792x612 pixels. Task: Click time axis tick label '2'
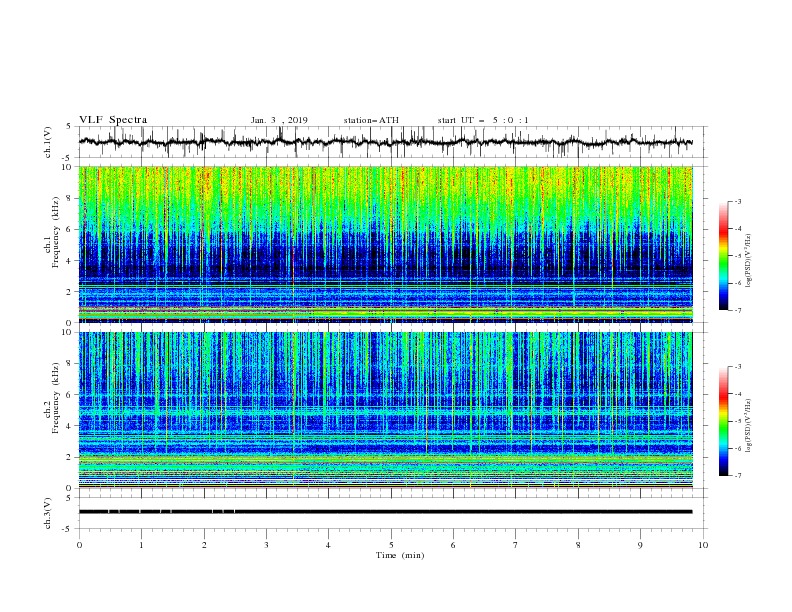204,545
